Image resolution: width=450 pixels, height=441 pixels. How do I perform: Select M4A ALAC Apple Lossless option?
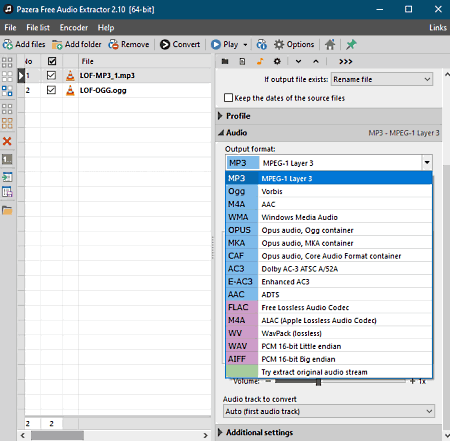coord(329,320)
